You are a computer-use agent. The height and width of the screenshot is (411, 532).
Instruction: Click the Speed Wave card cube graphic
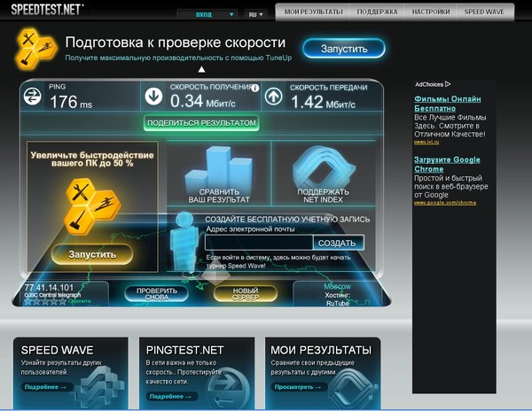point(99,386)
